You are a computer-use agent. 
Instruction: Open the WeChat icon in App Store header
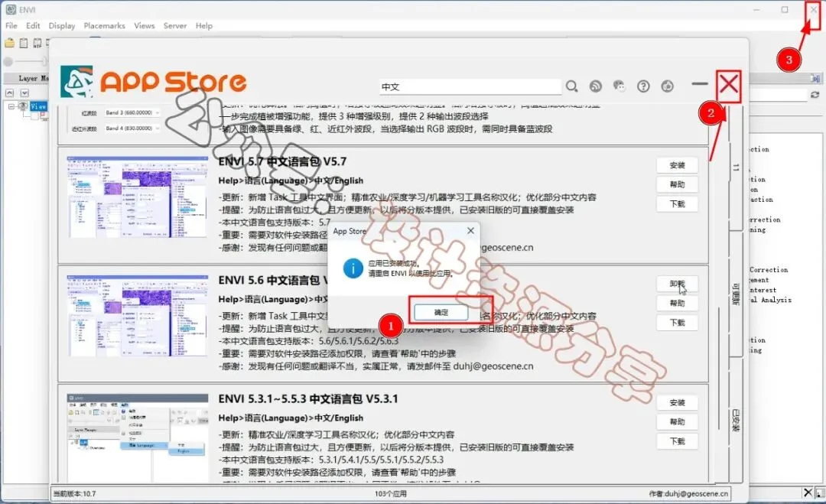point(619,86)
